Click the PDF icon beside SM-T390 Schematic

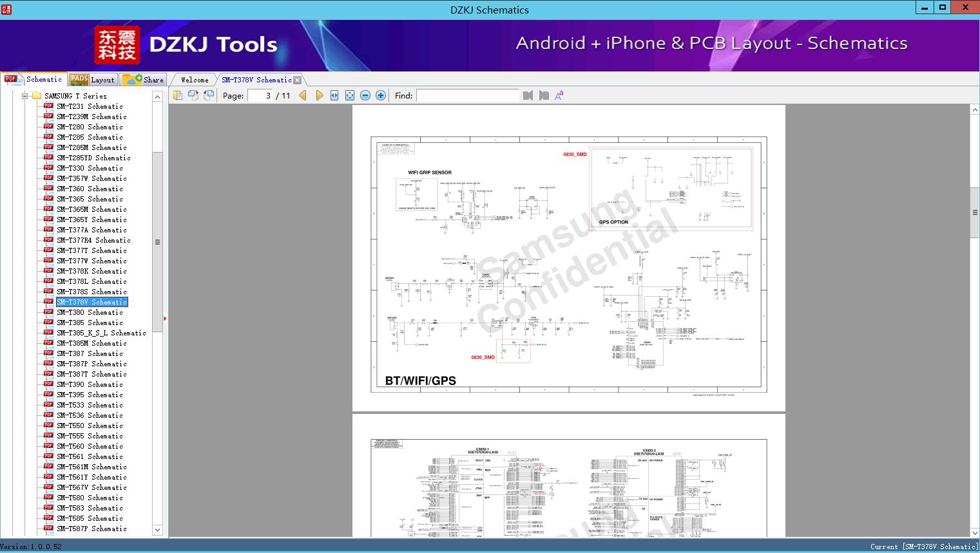[x=48, y=384]
